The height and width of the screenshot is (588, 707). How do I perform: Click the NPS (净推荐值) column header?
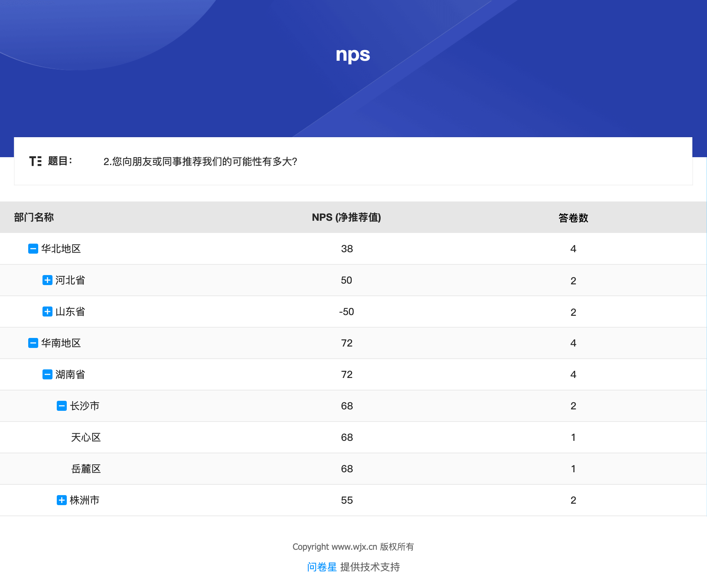[x=346, y=217]
